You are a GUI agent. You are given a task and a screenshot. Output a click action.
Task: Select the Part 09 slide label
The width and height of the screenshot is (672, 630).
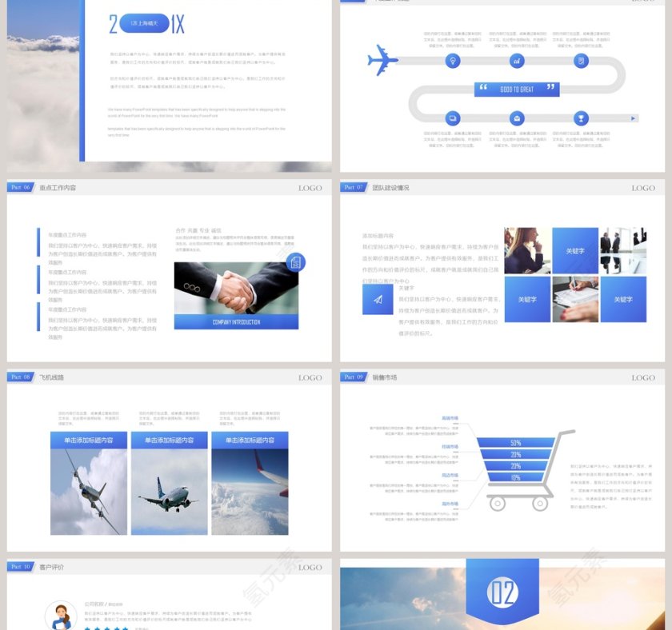(x=354, y=377)
